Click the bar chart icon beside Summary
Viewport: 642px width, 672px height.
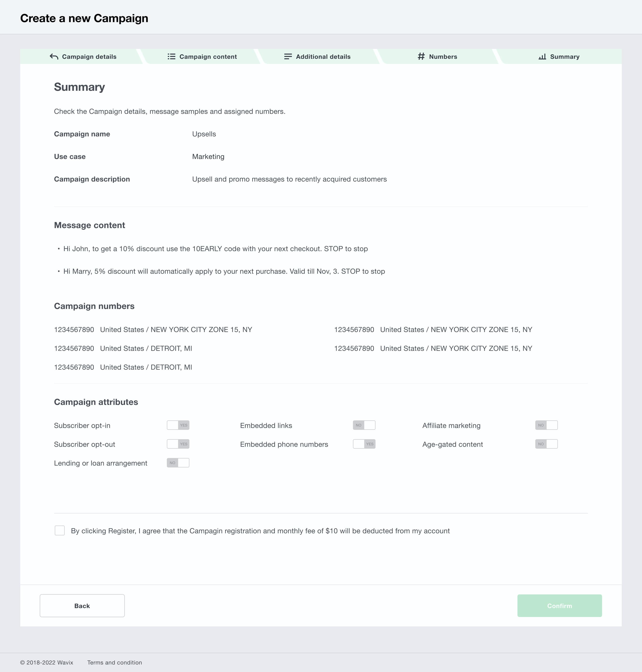pyautogui.click(x=542, y=56)
